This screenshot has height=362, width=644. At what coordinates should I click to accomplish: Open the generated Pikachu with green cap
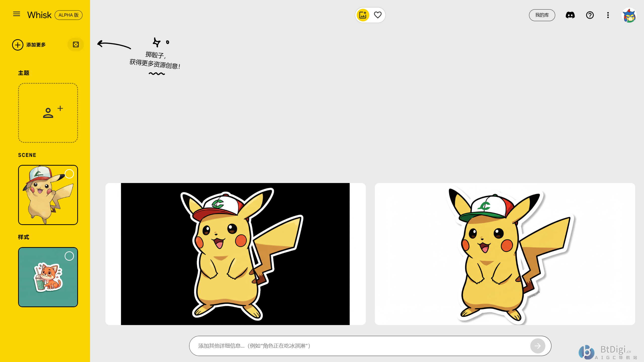[505, 254]
